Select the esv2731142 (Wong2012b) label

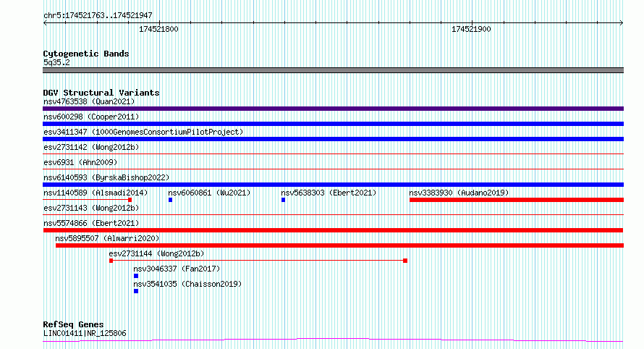[x=91, y=147]
